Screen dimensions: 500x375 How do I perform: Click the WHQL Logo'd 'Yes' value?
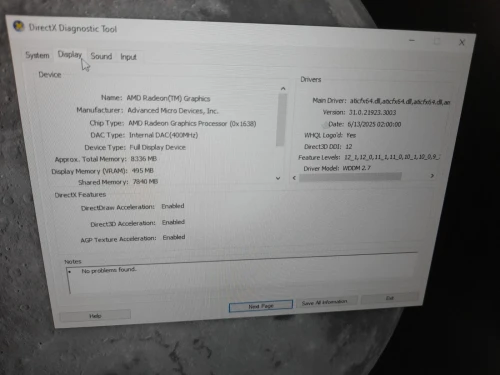pos(351,135)
